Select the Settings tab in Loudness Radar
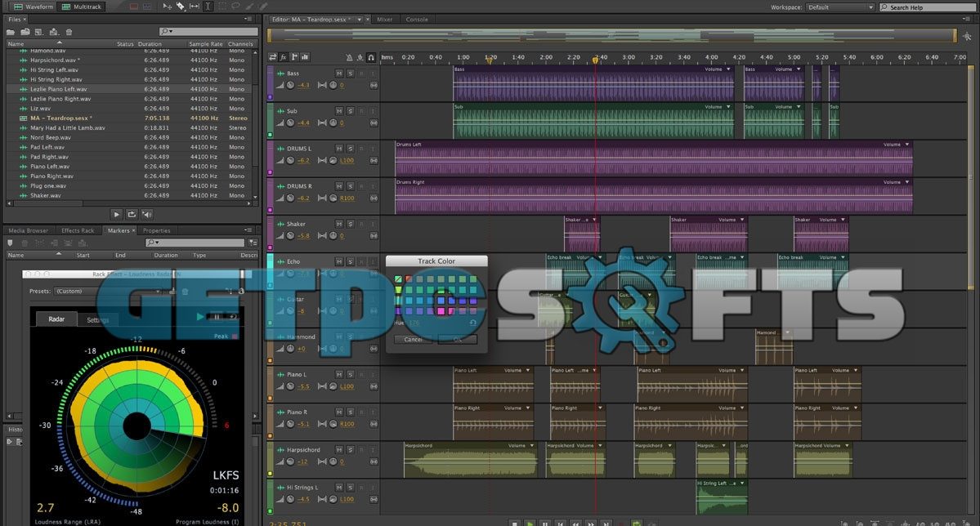 pyautogui.click(x=97, y=320)
